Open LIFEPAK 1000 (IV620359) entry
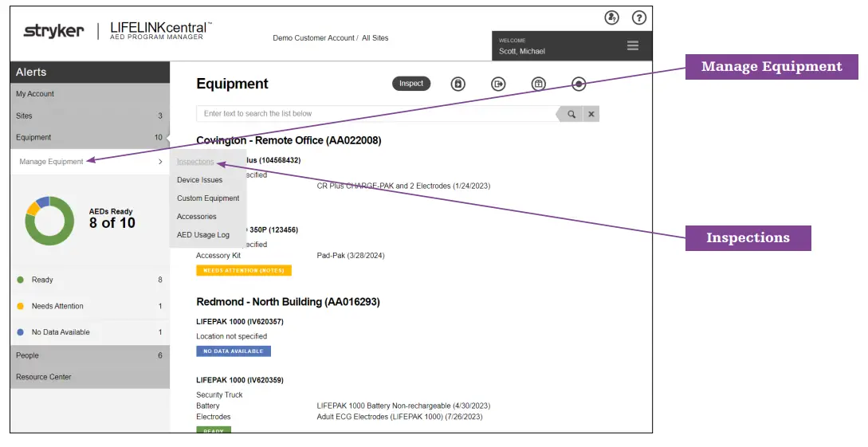868x447 pixels. point(240,380)
